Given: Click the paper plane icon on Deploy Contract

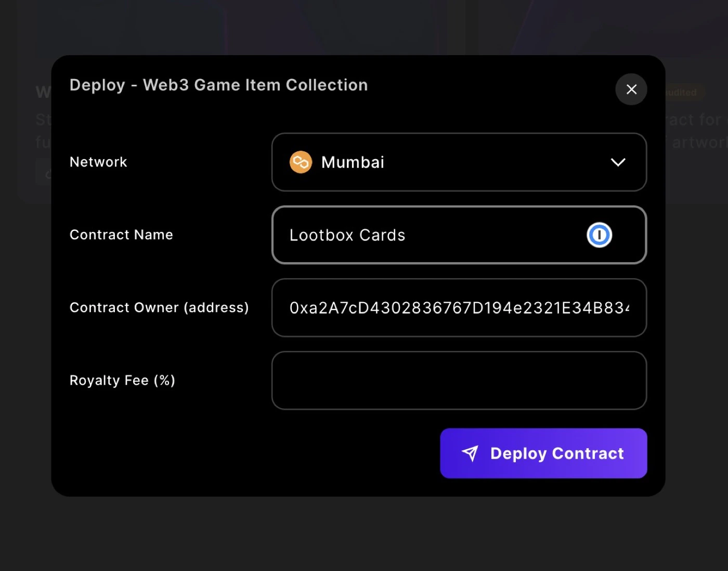Looking at the screenshot, I should (x=470, y=453).
